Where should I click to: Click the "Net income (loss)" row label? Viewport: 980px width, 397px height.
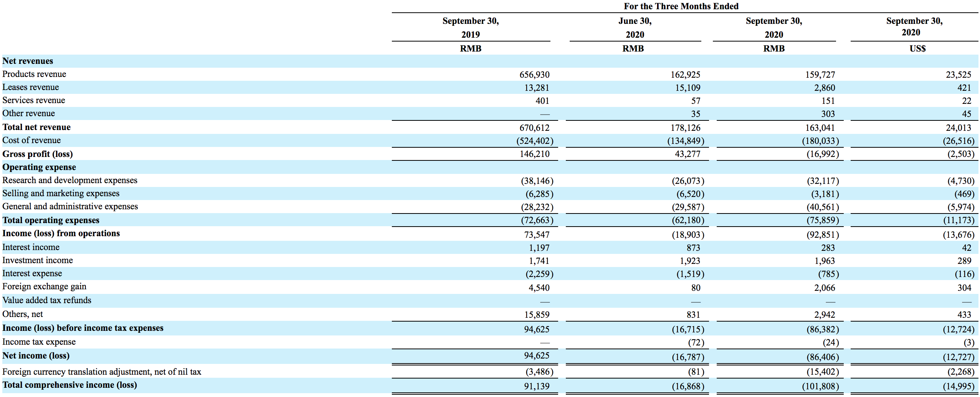click(36, 356)
